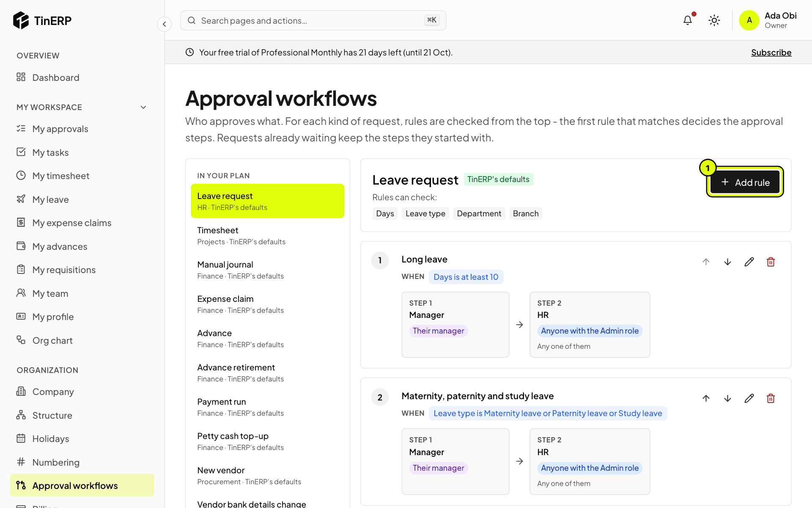
Task: Edit the Maternity, paternity and study leave rule
Action: click(x=749, y=398)
